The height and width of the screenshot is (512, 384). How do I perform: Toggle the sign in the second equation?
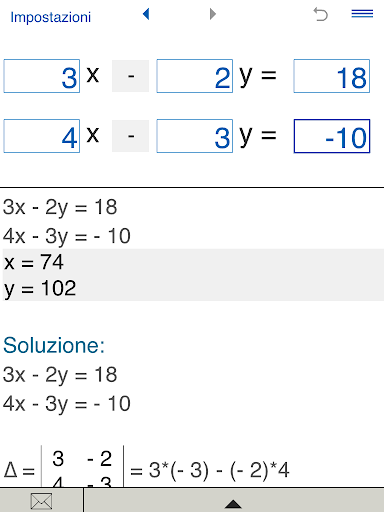pyautogui.click(x=130, y=136)
